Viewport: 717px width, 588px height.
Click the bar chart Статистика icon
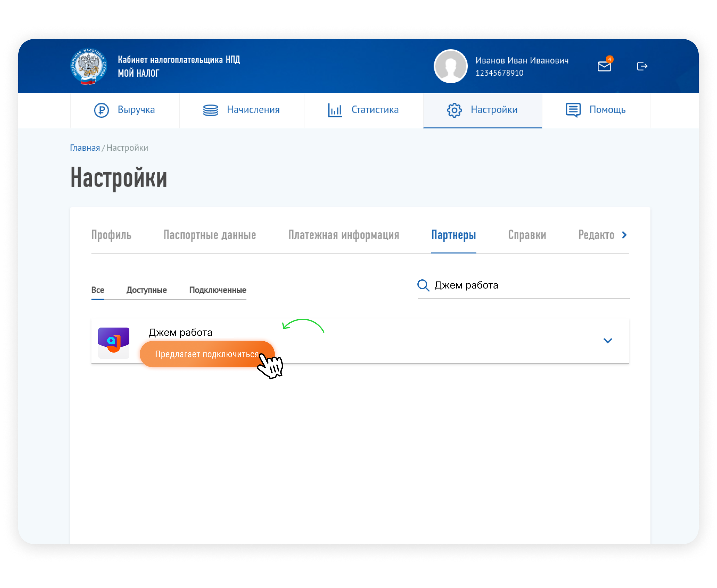tap(335, 110)
